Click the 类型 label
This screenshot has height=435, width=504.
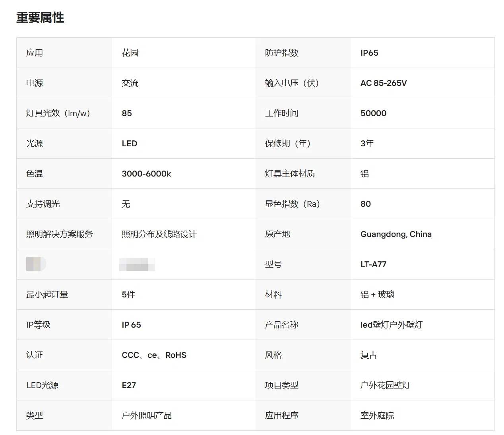click(35, 416)
